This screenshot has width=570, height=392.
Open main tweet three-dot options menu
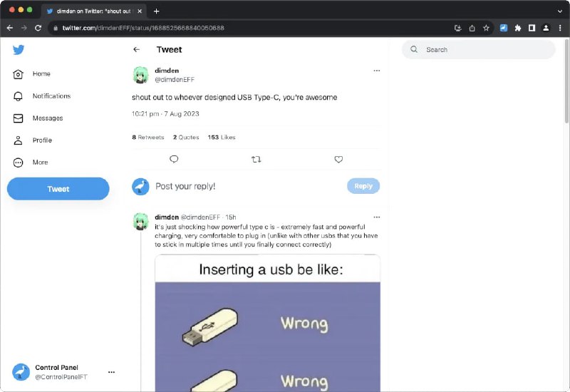click(377, 71)
